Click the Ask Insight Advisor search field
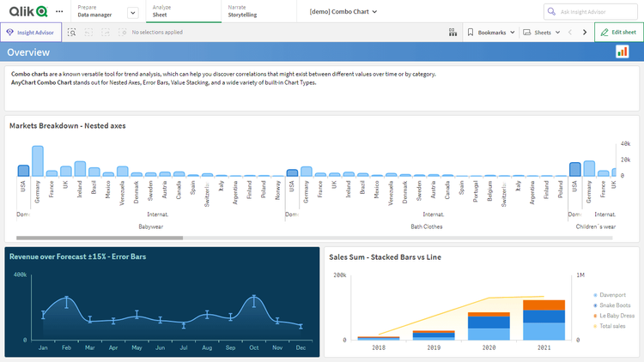 click(x=592, y=12)
